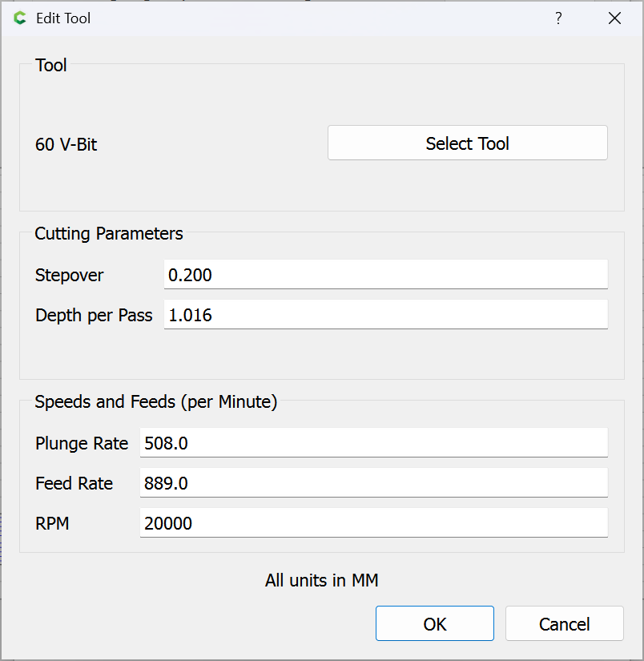
Task: Confirm changes with the OK button
Action: (434, 624)
